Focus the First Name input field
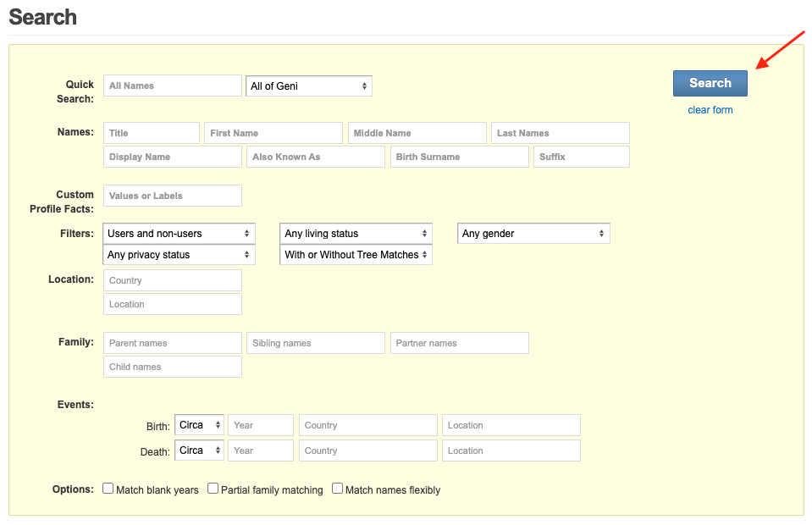This screenshot has height=525, width=812. click(x=273, y=133)
